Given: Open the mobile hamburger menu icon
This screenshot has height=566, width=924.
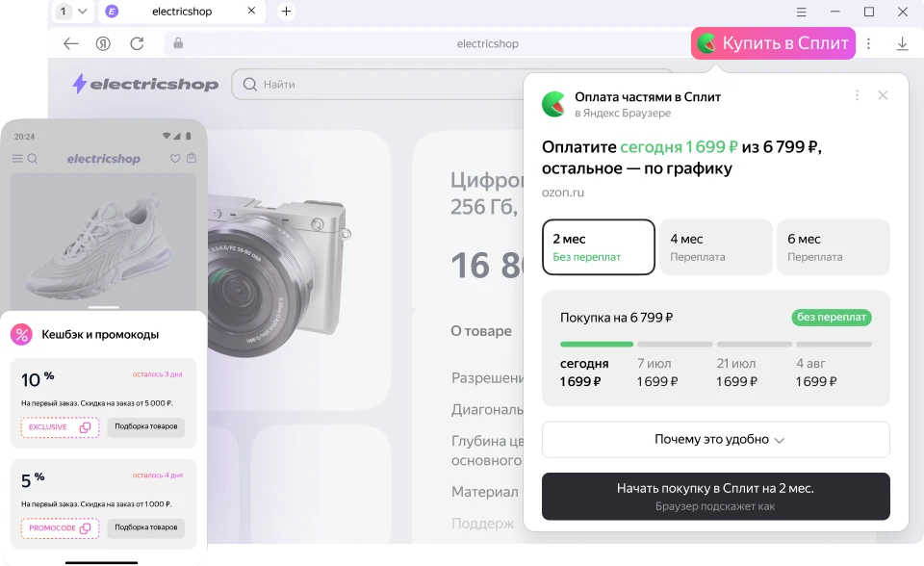Looking at the screenshot, I should (17, 159).
